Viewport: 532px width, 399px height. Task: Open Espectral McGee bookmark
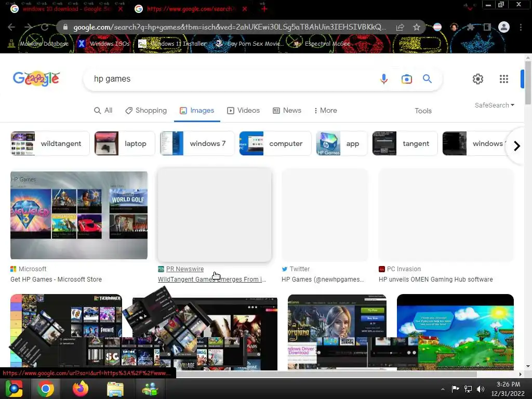tap(321, 44)
